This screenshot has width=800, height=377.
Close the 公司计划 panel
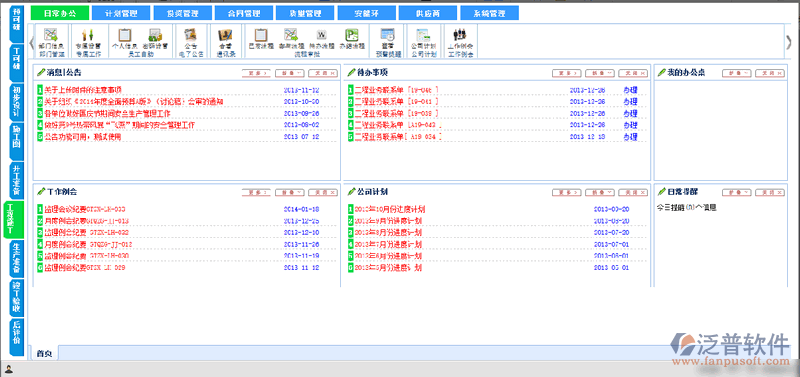point(633,193)
